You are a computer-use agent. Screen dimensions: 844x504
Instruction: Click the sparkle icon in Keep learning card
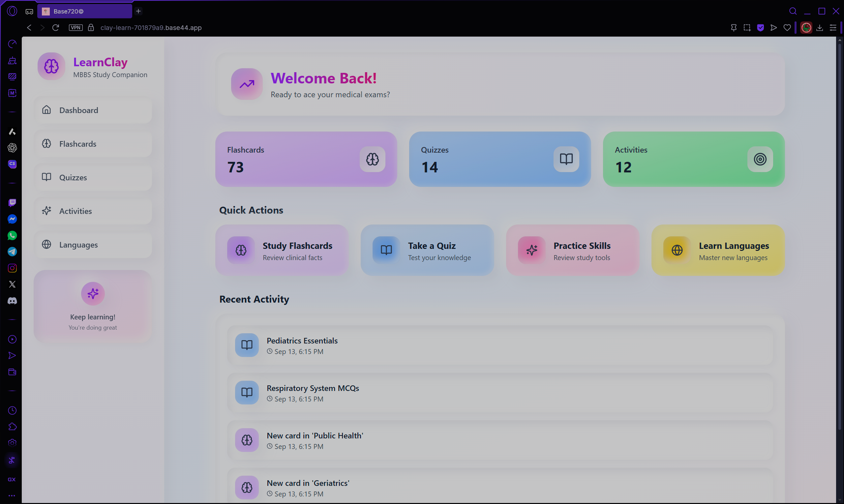point(93,293)
